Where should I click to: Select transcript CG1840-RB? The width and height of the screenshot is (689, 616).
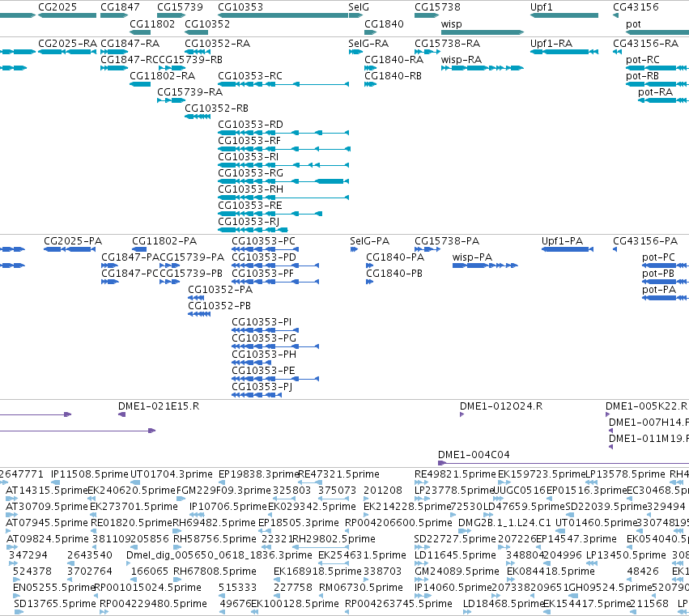point(371,84)
